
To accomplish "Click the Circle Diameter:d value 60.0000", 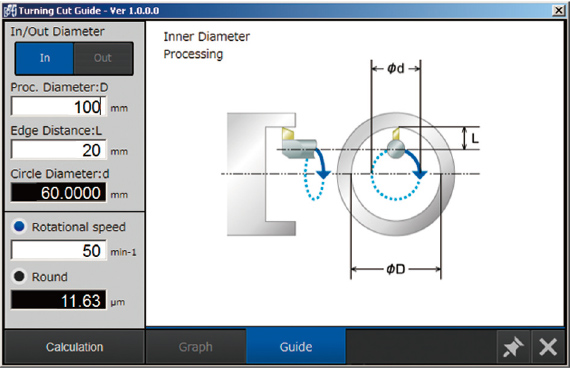I will (59, 192).
